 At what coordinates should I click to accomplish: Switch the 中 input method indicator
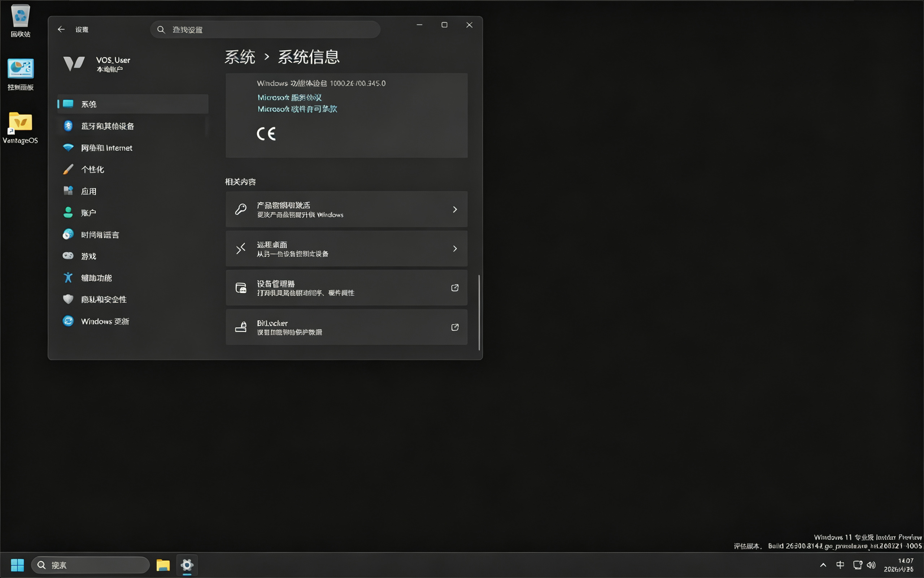pos(840,565)
